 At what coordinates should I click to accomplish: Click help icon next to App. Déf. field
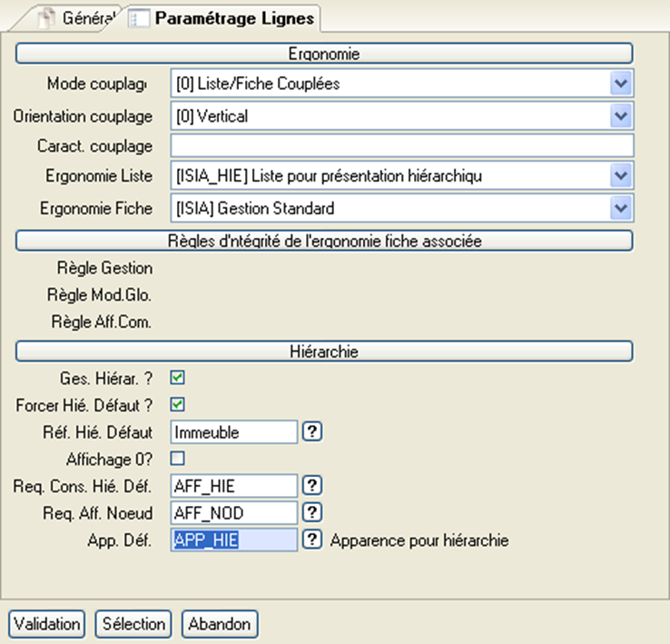(312, 540)
